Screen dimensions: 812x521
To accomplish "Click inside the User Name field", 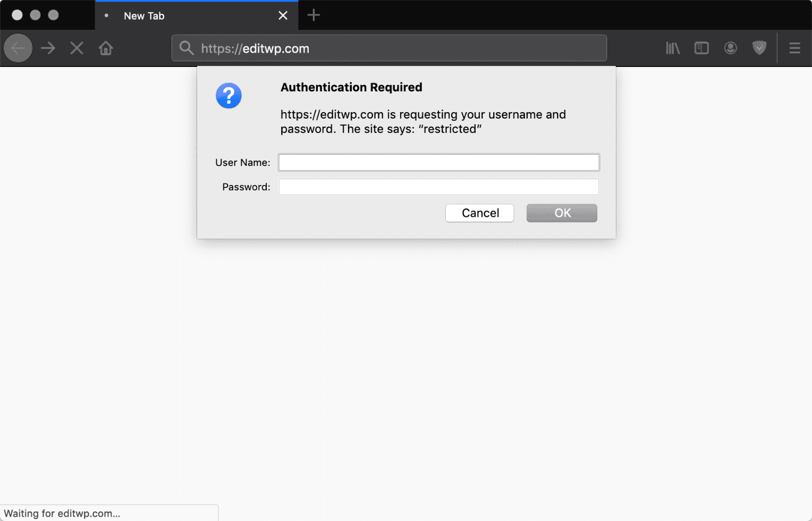I will coord(438,162).
